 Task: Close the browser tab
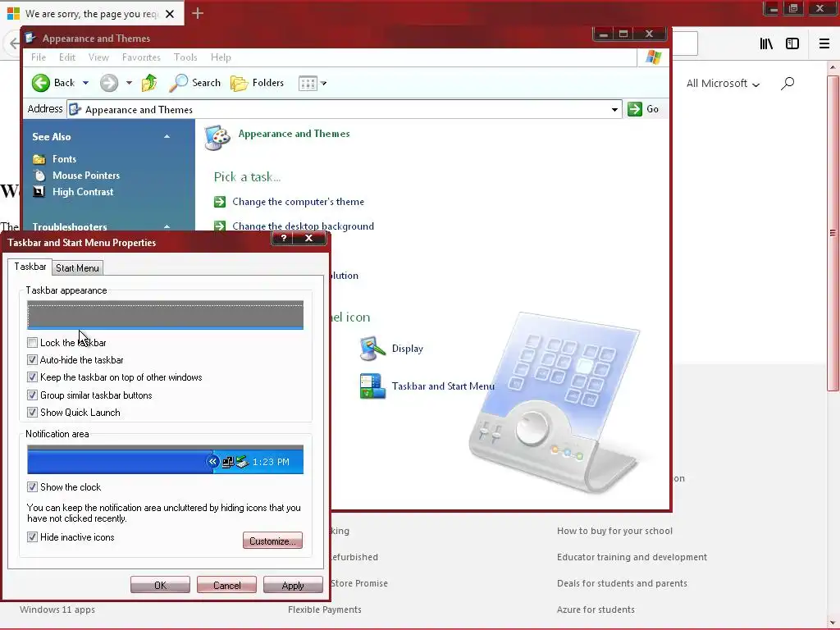170,14
